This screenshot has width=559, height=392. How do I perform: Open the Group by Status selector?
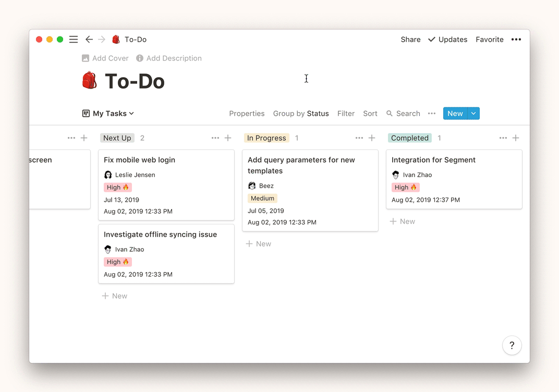(301, 114)
